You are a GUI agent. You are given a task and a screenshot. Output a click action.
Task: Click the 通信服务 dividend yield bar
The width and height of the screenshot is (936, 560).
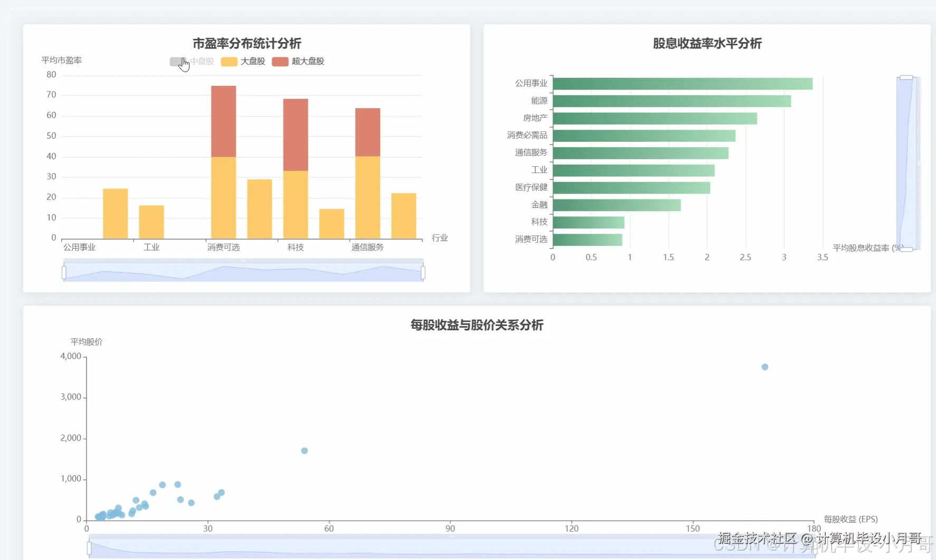click(641, 153)
